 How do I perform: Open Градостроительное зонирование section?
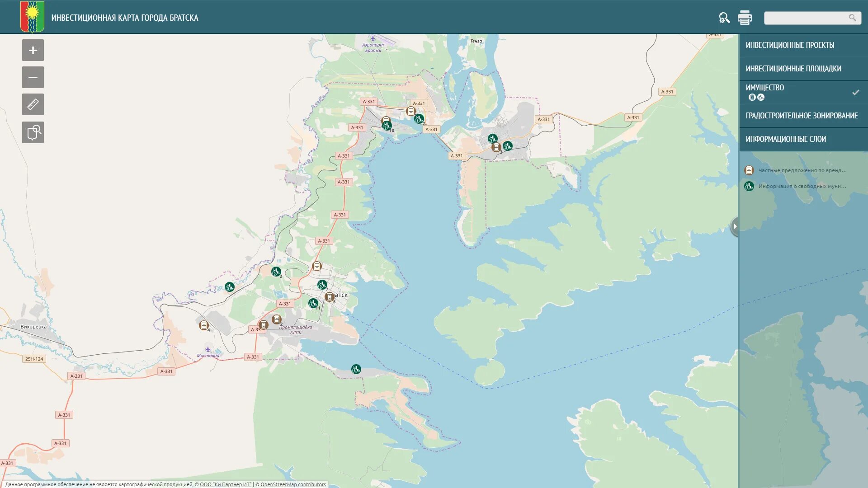pyautogui.click(x=803, y=116)
